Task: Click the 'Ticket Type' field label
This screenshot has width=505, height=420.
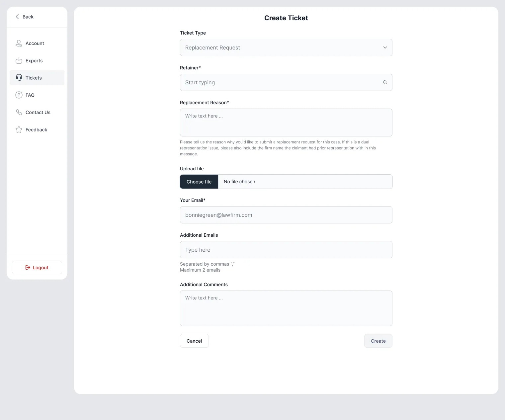Action: (193, 33)
